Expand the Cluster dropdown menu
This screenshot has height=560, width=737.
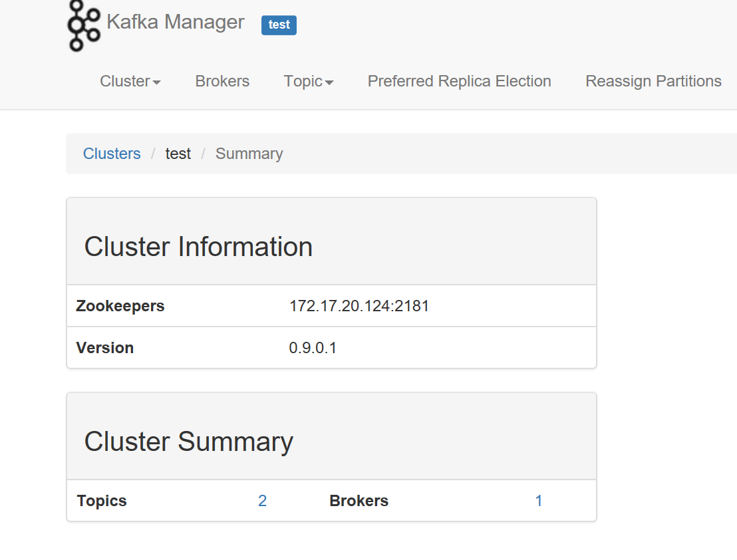pos(130,81)
